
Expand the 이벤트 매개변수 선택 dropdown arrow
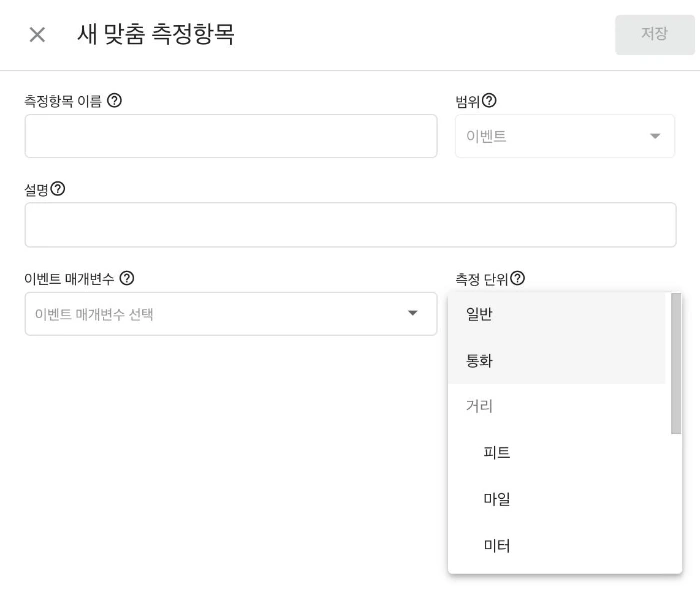click(x=412, y=314)
